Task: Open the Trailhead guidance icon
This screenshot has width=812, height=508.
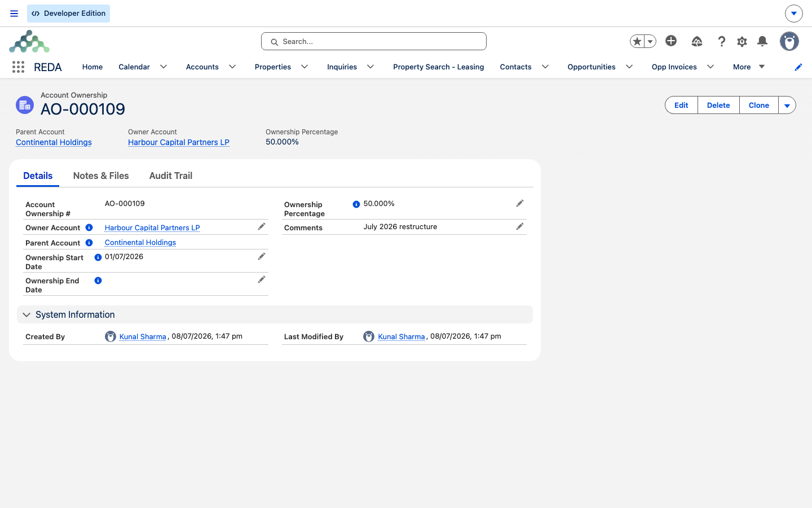Action: 697,41
